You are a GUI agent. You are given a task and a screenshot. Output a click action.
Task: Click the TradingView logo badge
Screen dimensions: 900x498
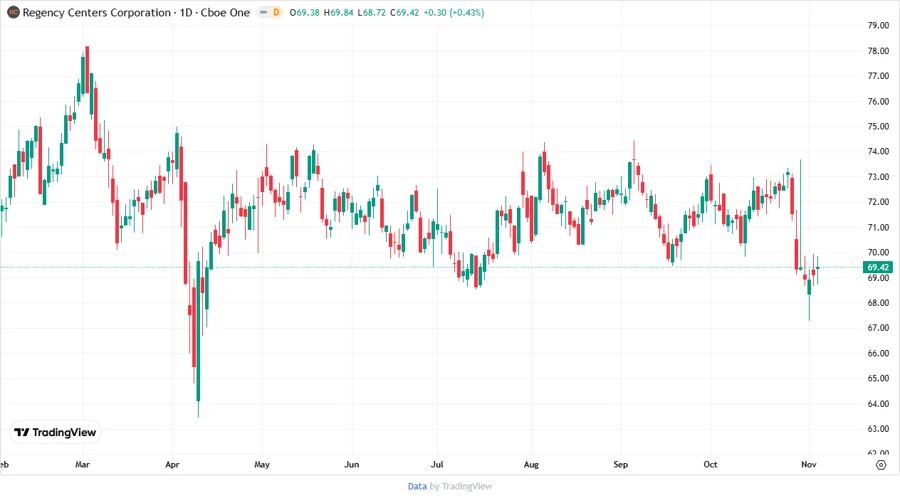point(55,432)
